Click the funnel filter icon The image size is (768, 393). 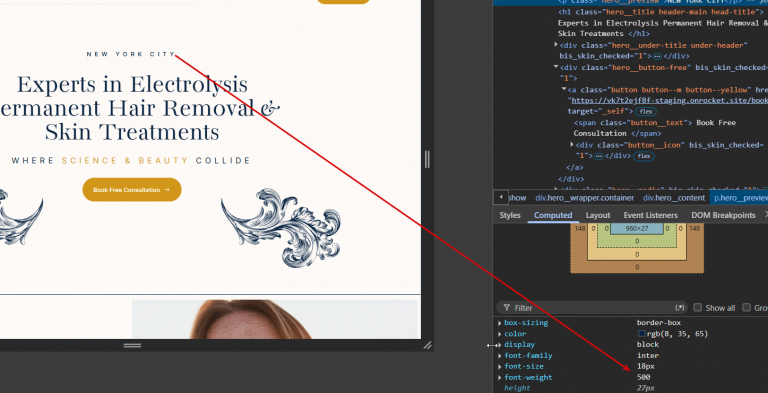[506, 308]
